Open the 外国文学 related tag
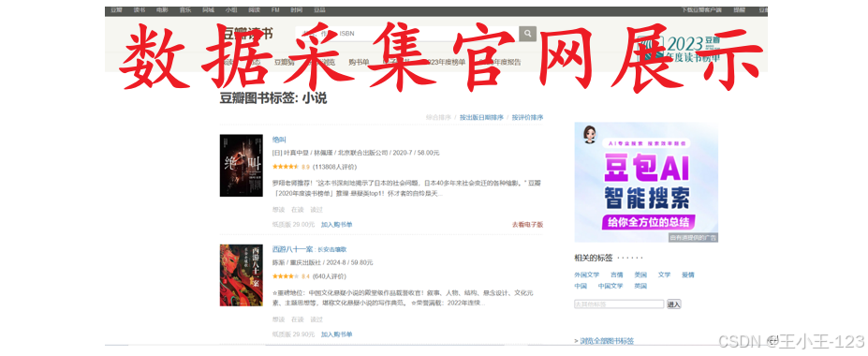This screenshot has height=356, width=868. pyautogui.click(x=587, y=274)
